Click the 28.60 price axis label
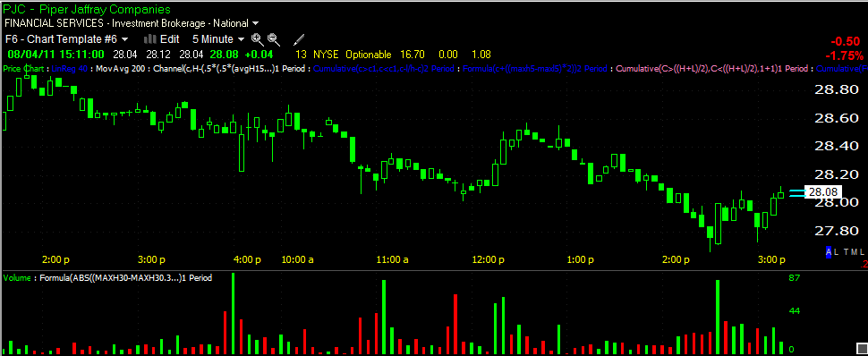The image size is (868, 356). [x=837, y=118]
